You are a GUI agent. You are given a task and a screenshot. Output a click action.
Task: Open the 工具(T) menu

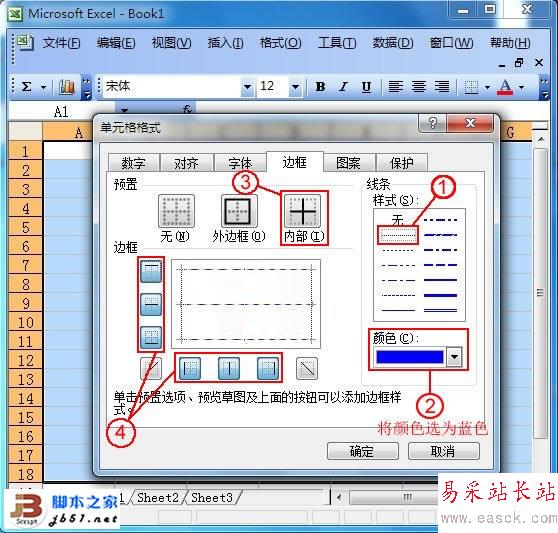pos(337,43)
